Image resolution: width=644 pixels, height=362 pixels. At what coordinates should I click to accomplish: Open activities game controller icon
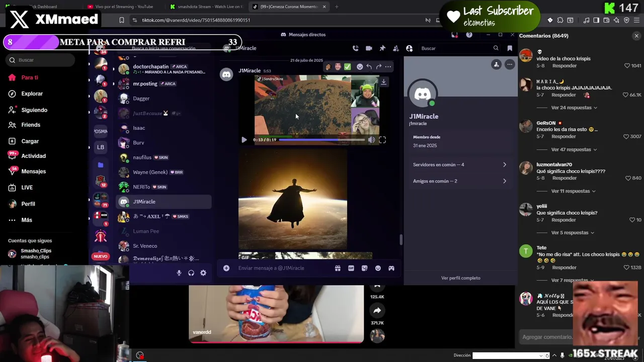coord(391,268)
